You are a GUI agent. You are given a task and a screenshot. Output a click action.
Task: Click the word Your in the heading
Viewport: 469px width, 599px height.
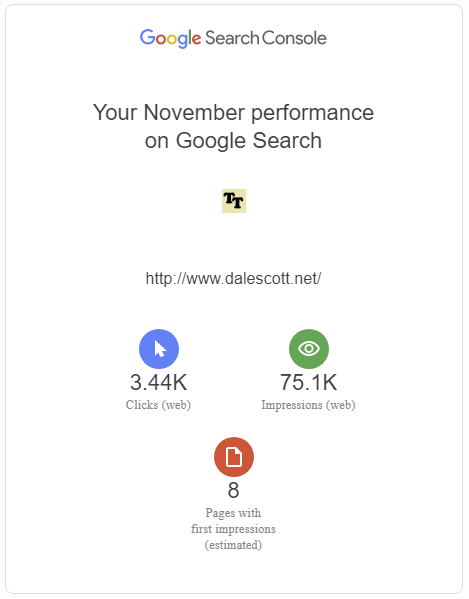115,113
